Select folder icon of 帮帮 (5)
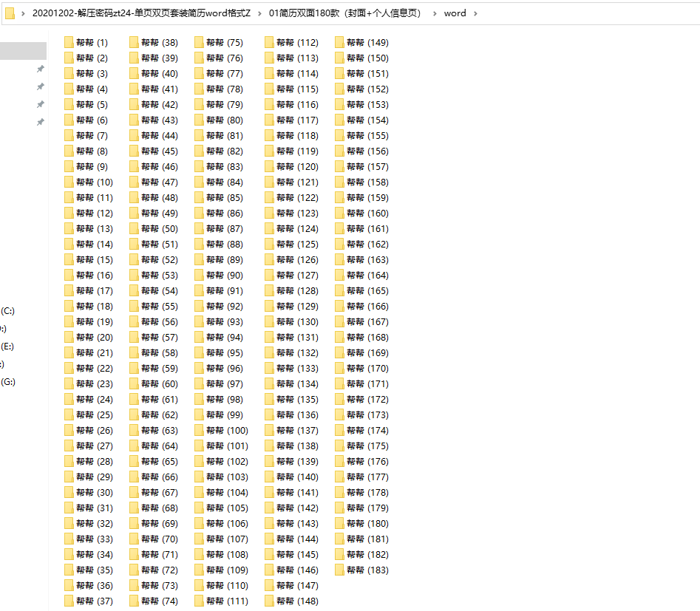Viewport: 700px width, 611px height. click(69, 104)
